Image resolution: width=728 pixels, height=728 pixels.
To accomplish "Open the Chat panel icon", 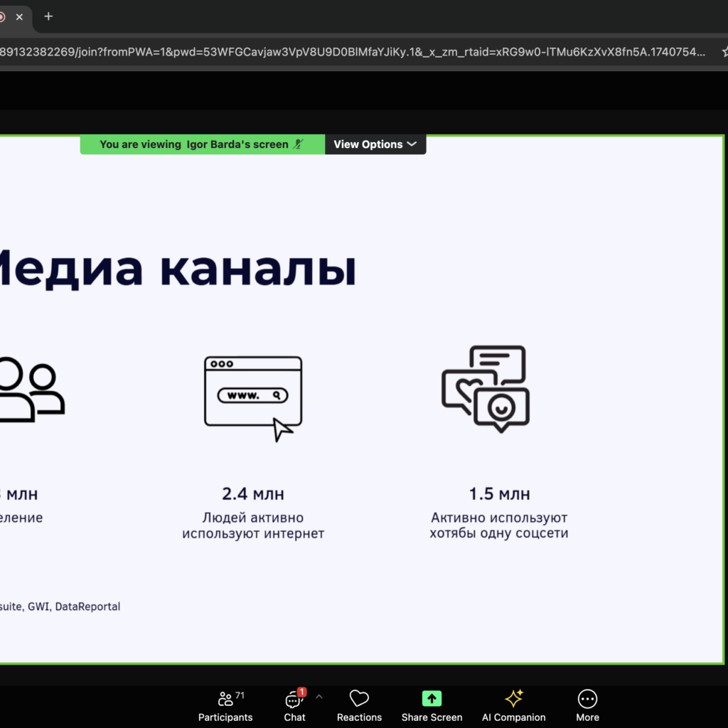I will click(293, 700).
